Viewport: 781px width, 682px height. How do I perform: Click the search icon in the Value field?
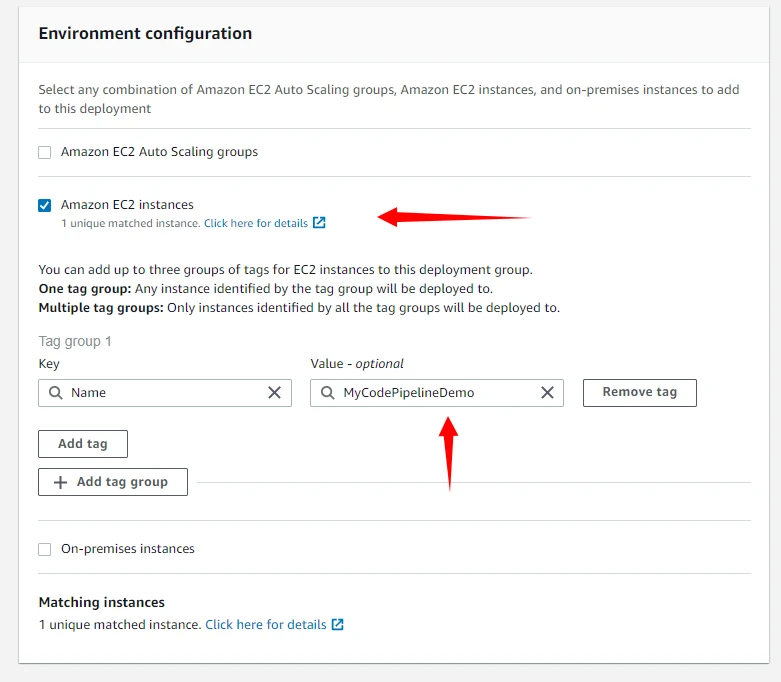point(327,393)
